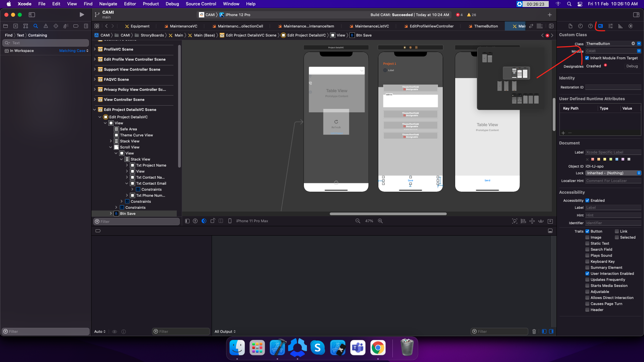Toggle Inherit Module From Target checkbox

pyautogui.click(x=587, y=58)
